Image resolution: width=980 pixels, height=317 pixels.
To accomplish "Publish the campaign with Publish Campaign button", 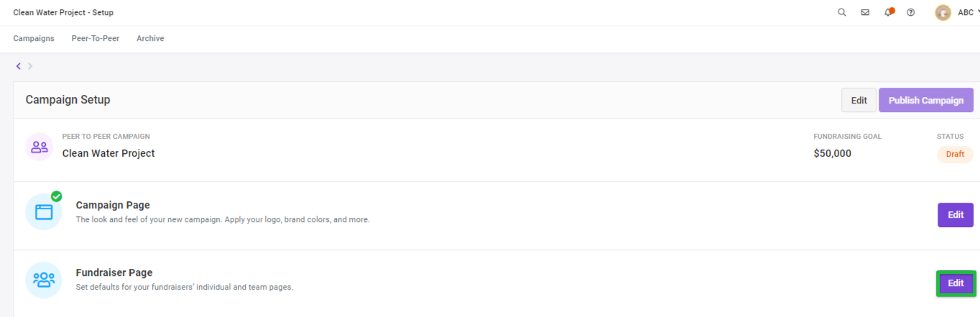I will 926,101.
